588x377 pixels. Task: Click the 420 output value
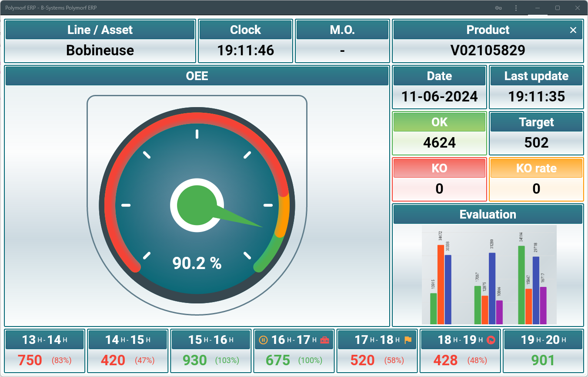click(x=113, y=360)
